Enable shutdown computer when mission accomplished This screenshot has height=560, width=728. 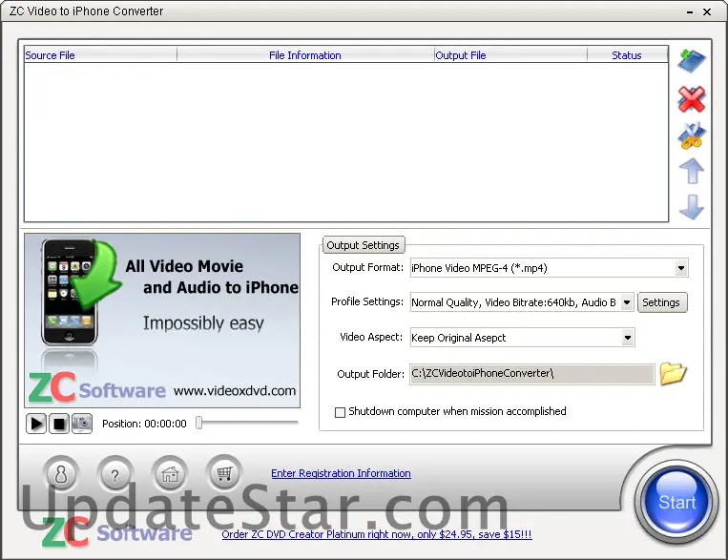pyautogui.click(x=340, y=412)
